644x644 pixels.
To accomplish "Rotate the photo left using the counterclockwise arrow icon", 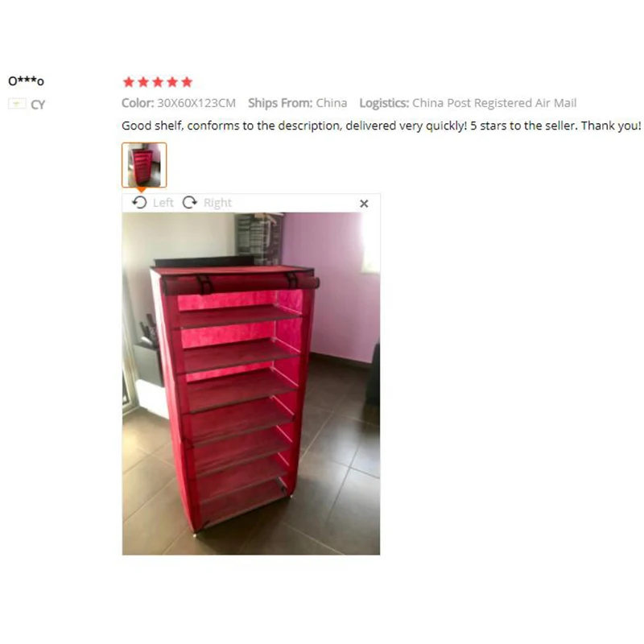I will click(139, 203).
